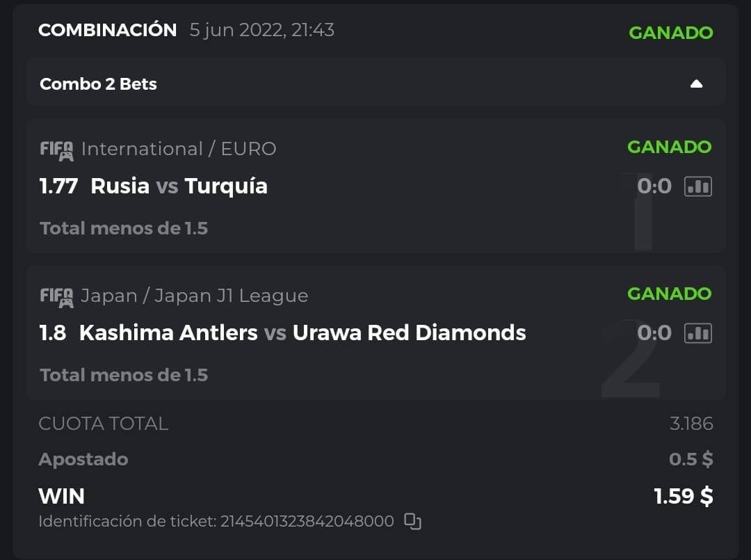This screenshot has height=560, width=751.
Task: Select the Turquía team name
Action: click(x=226, y=186)
